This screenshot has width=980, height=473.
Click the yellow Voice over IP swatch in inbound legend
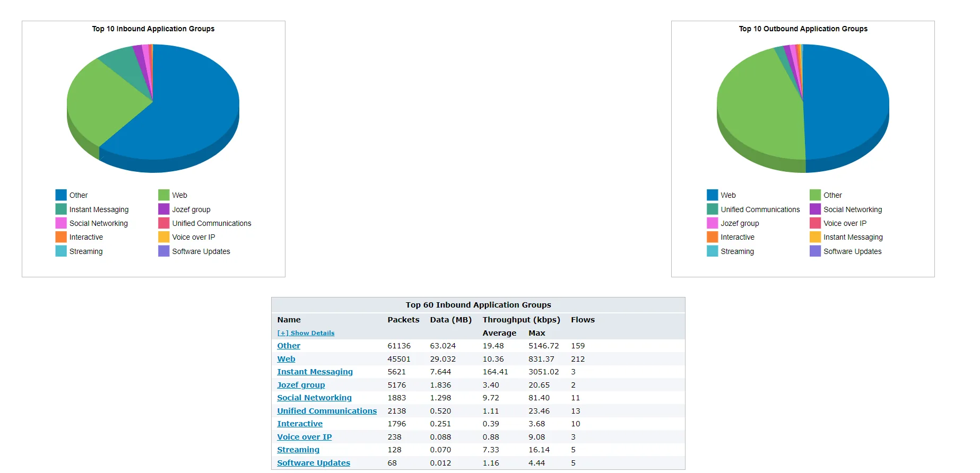click(164, 237)
